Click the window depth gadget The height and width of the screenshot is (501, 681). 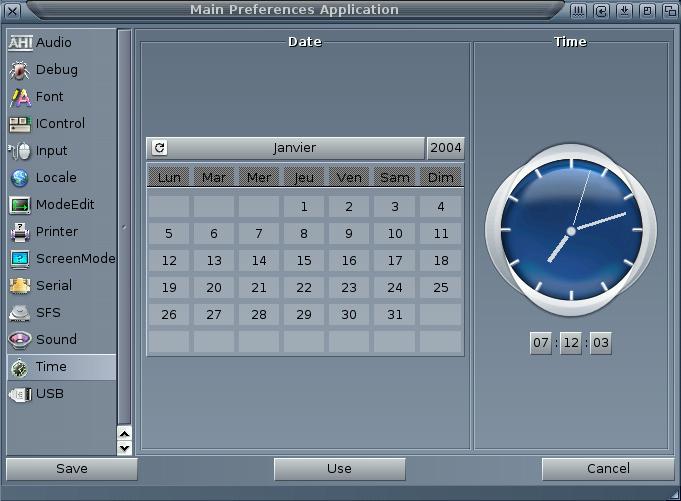[670, 11]
